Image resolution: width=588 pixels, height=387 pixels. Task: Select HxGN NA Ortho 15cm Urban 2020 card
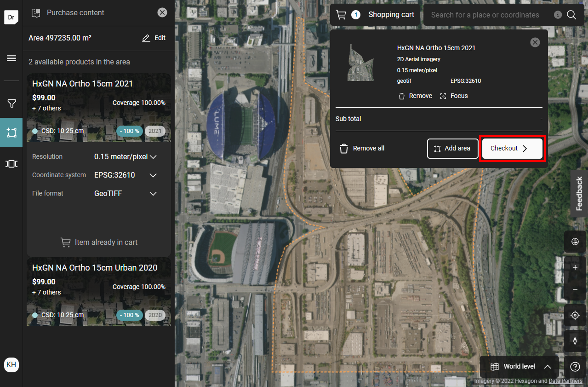point(99,292)
